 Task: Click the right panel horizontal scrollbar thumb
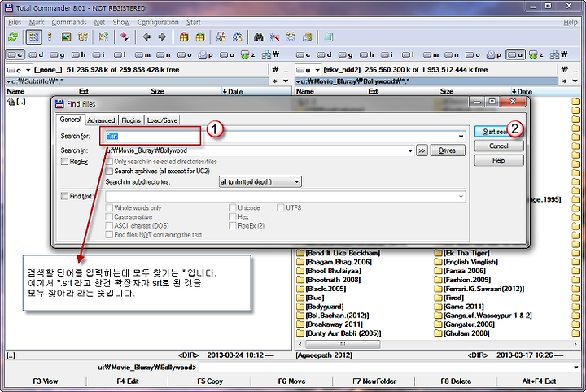pos(343,344)
